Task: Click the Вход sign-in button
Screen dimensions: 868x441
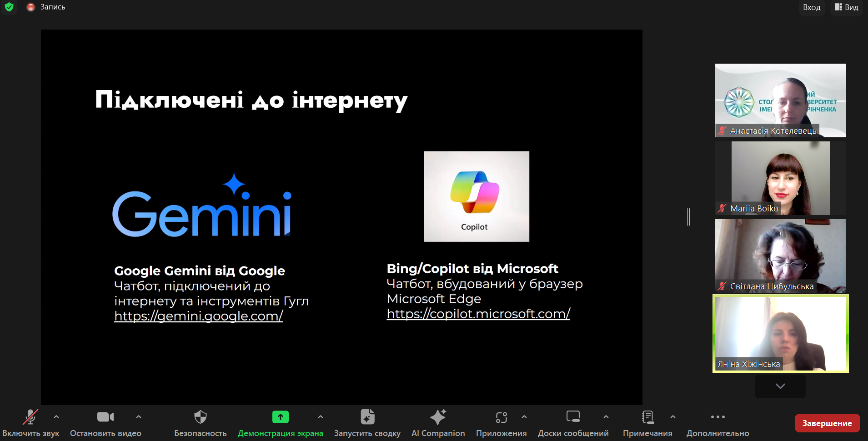Action: (x=812, y=7)
